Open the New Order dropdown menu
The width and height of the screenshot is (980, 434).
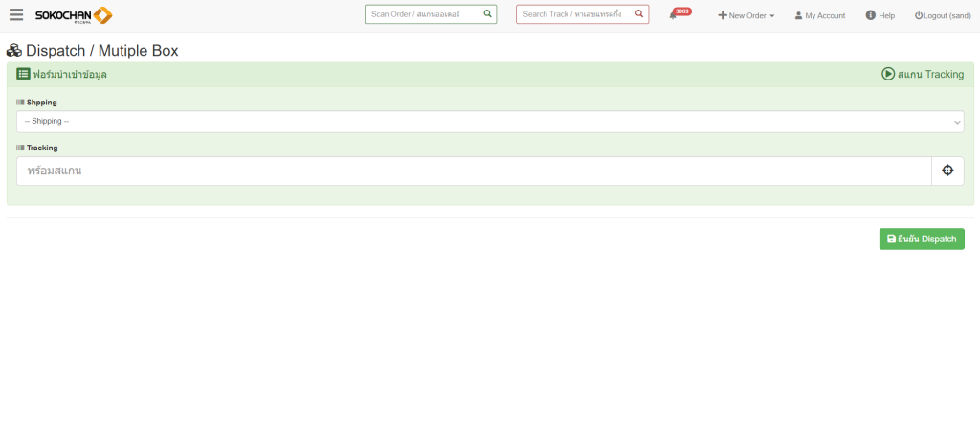[x=746, y=15]
